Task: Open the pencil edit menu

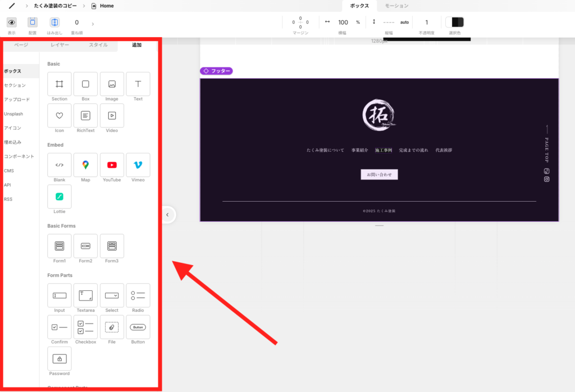Action: point(12,6)
